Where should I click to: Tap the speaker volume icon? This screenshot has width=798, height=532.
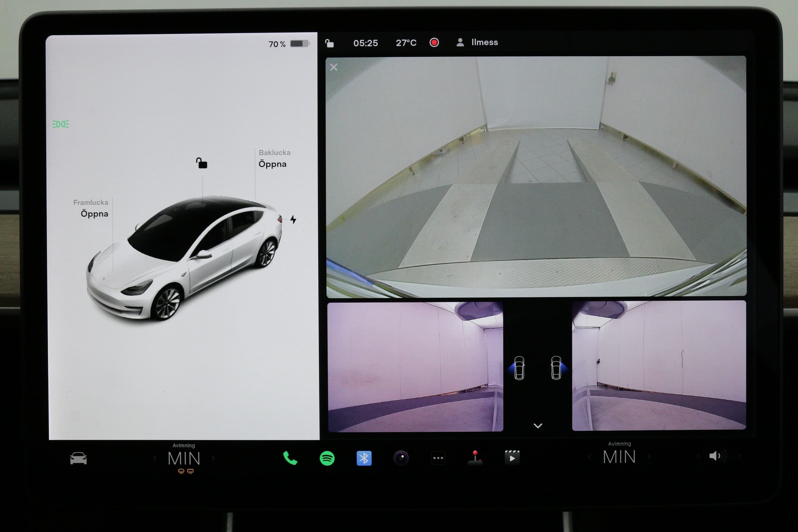tap(717, 456)
